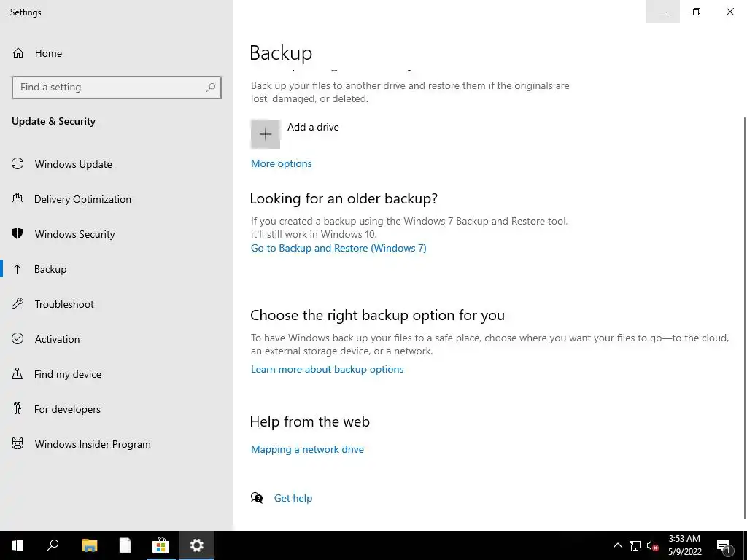Open the More options link

(281, 163)
